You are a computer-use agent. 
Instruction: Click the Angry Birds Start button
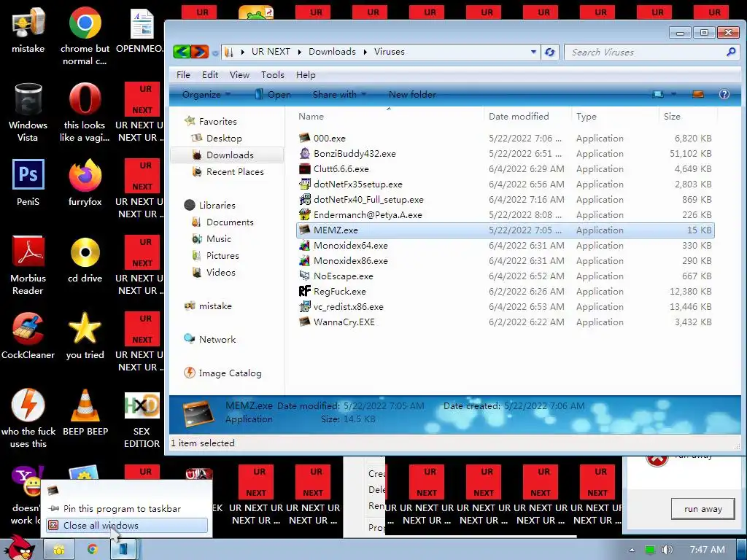click(x=20, y=548)
